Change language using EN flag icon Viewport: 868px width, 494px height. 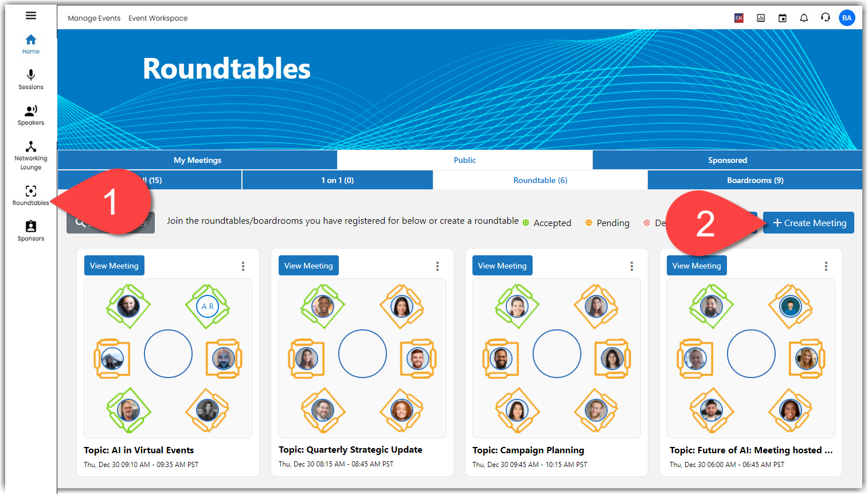point(739,18)
